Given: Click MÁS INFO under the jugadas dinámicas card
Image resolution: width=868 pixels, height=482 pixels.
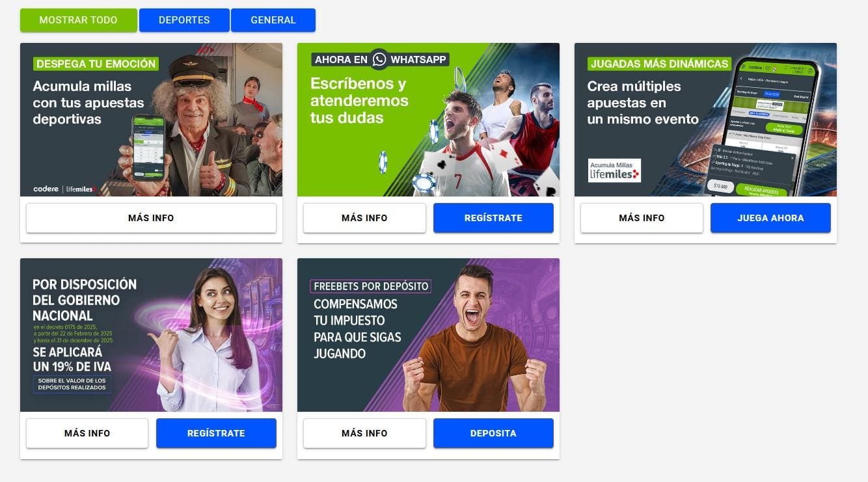Looking at the screenshot, I should (x=642, y=218).
